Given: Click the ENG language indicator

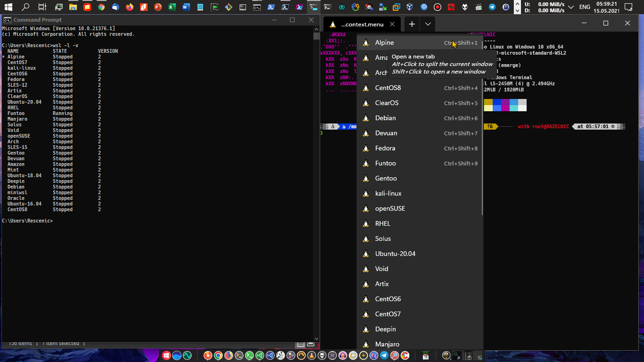Looking at the screenshot, I should point(585,7).
